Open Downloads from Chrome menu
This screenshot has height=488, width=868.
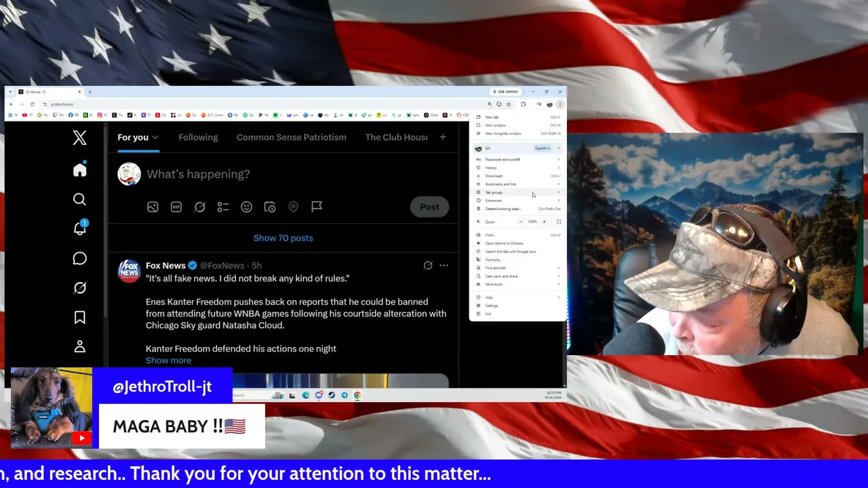(x=517, y=176)
